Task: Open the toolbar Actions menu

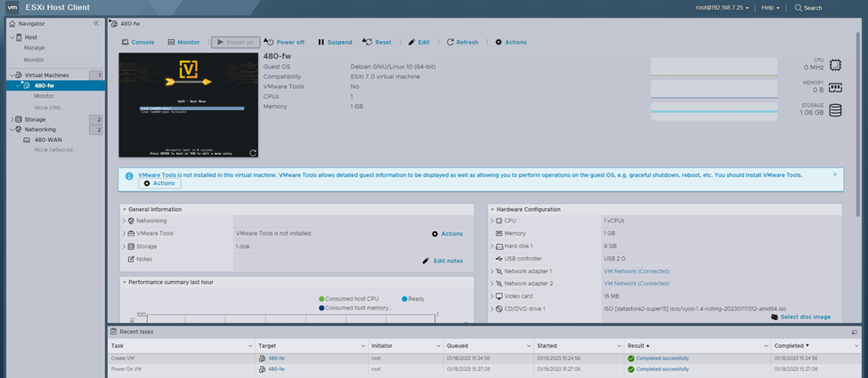Action: pyautogui.click(x=510, y=42)
